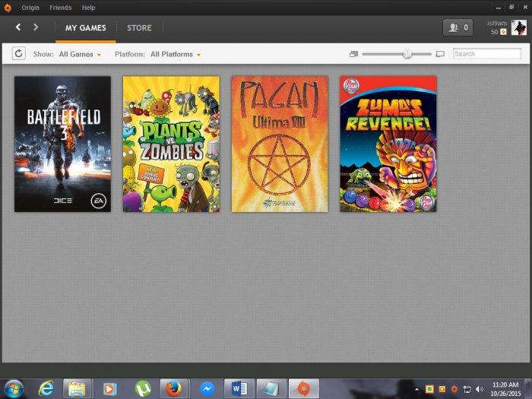Select the Pagan Ultima VIII tile
Image resolution: width=532 pixels, height=399 pixels.
click(280, 144)
